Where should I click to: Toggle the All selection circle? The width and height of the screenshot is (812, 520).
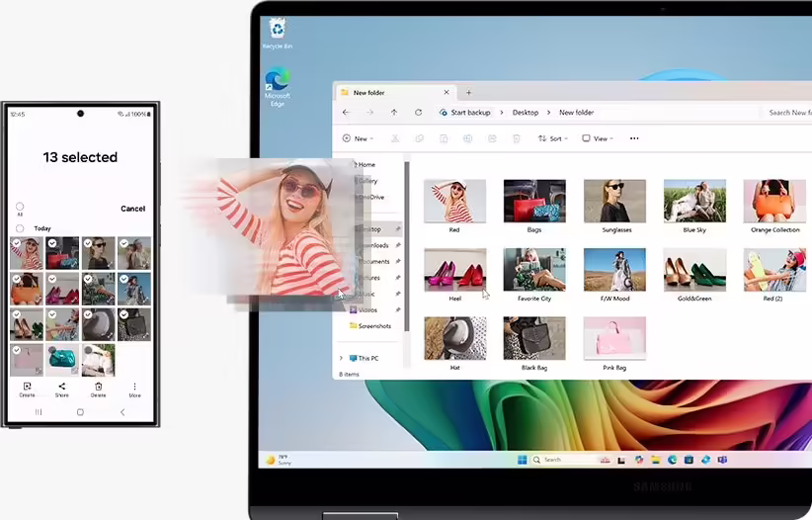[x=20, y=207]
